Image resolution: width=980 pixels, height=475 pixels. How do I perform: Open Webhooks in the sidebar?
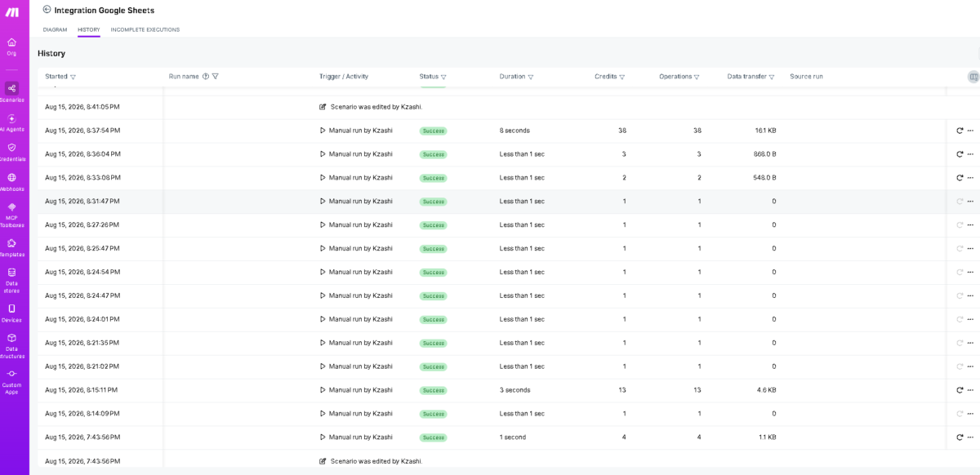tap(11, 181)
